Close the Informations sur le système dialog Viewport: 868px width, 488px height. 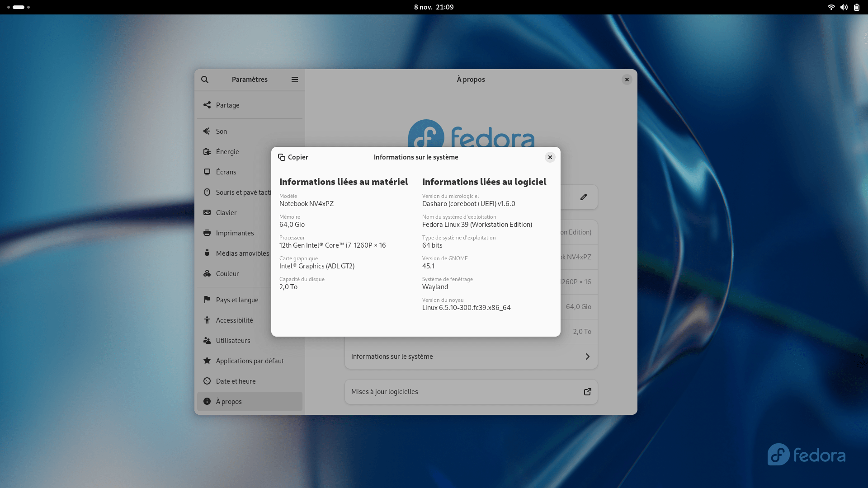coord(550,157)
